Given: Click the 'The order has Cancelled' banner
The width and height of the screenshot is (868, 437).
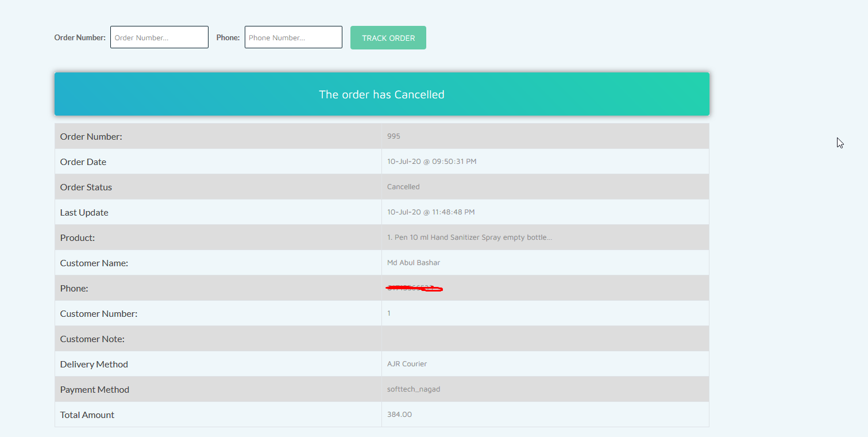Looking at the screenshot, I should (x=382, y=94).
